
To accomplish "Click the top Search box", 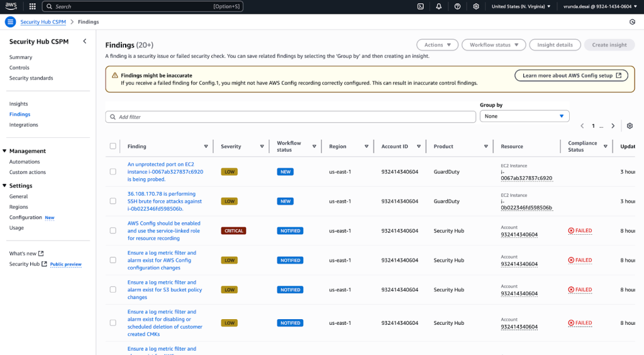I will (143, 6).
